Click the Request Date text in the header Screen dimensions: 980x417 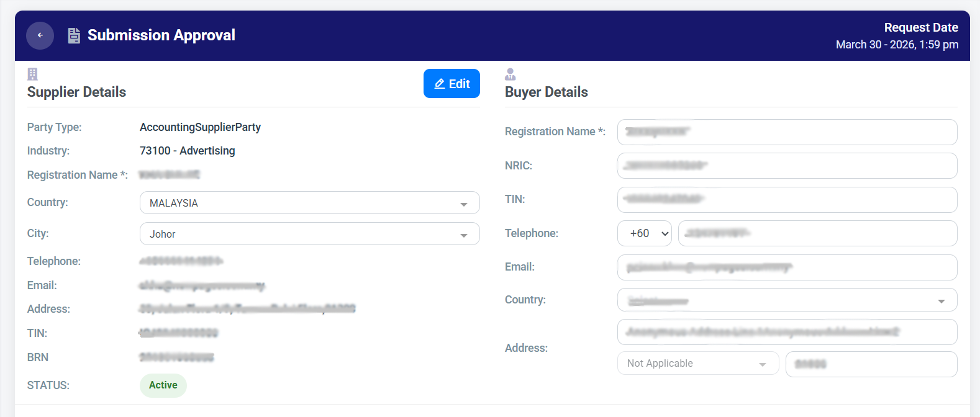coord(921,27)
